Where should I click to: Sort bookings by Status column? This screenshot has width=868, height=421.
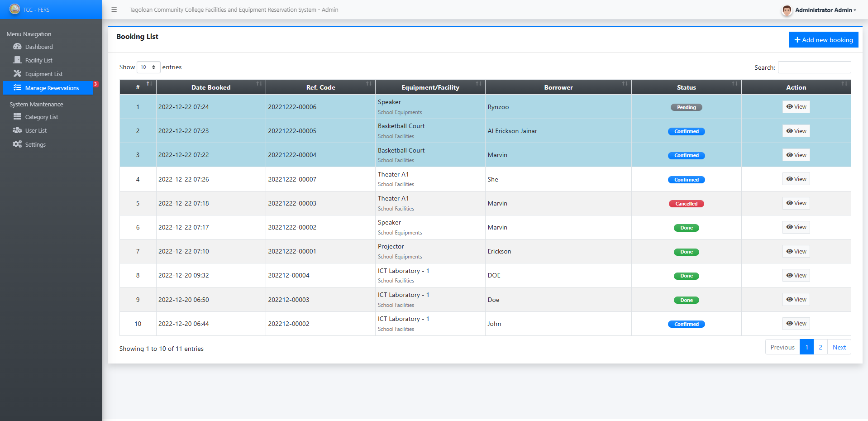pyautogui.click(x=686, y=87)
